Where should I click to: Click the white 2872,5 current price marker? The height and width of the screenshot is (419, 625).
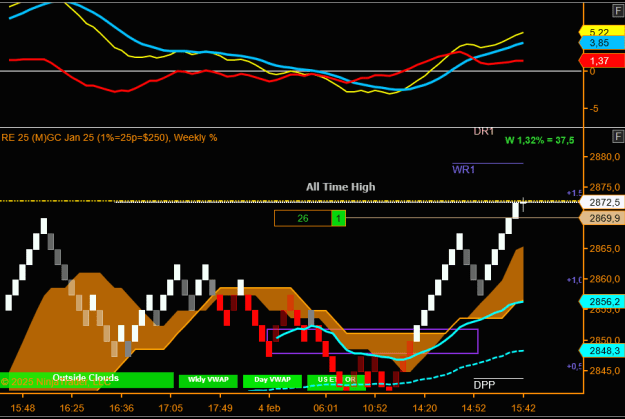602,202
